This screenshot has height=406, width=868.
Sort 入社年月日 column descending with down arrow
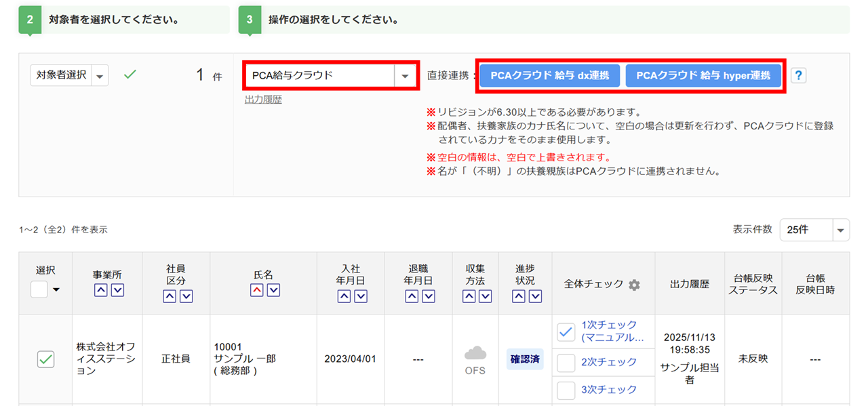point(361,296)
